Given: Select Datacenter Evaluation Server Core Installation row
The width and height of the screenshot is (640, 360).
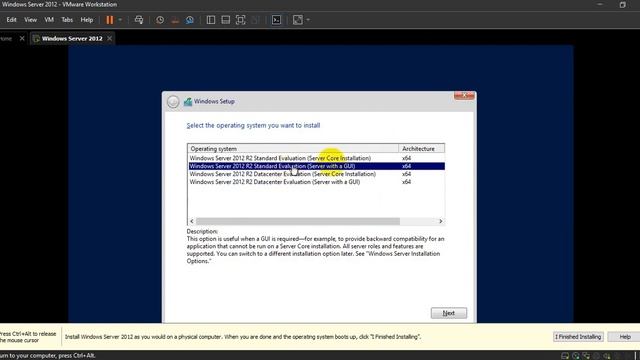Looking at the screenshot, I should pos(316,174).
